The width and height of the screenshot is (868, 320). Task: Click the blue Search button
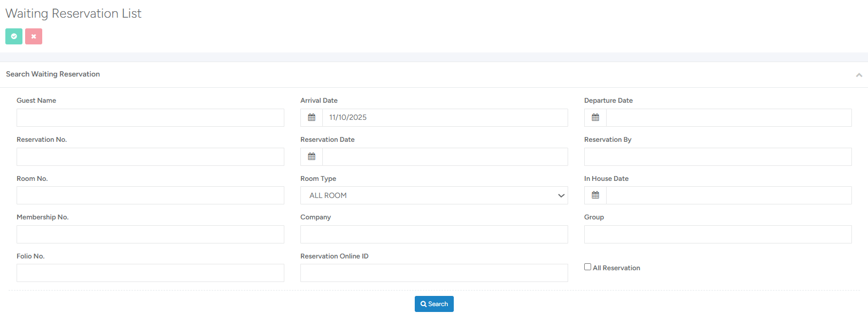(x=434, y=304)
